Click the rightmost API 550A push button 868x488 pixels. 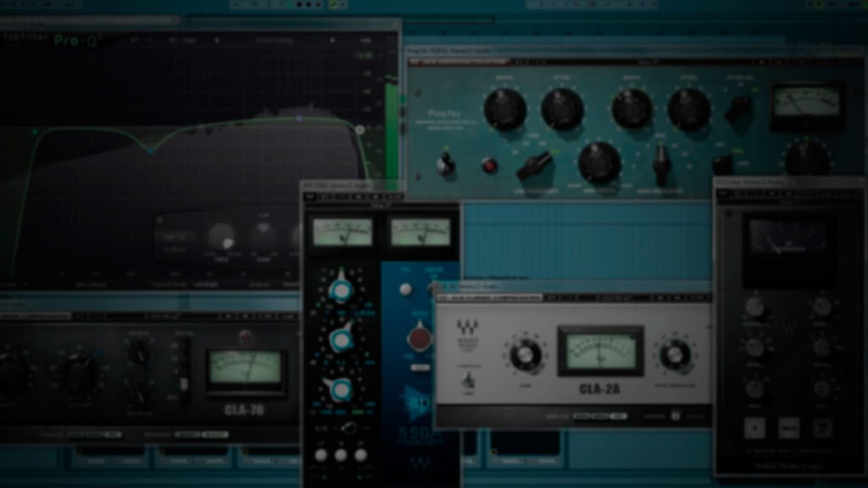[x=361, y=455]
